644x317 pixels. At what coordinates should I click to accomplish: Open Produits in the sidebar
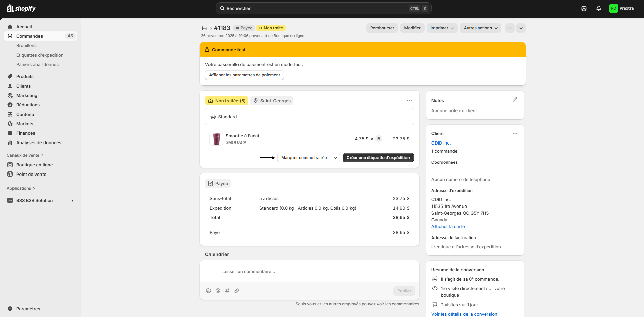(x=25, y=76)
